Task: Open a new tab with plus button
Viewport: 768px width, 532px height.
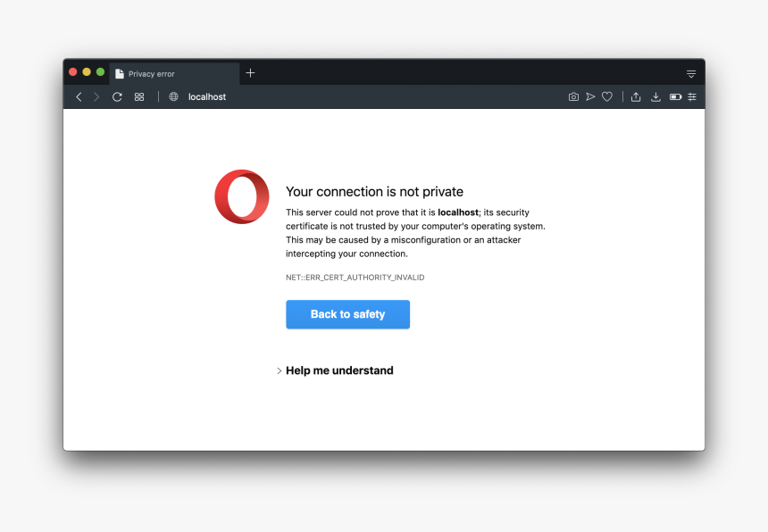Action: pos(250,73)
